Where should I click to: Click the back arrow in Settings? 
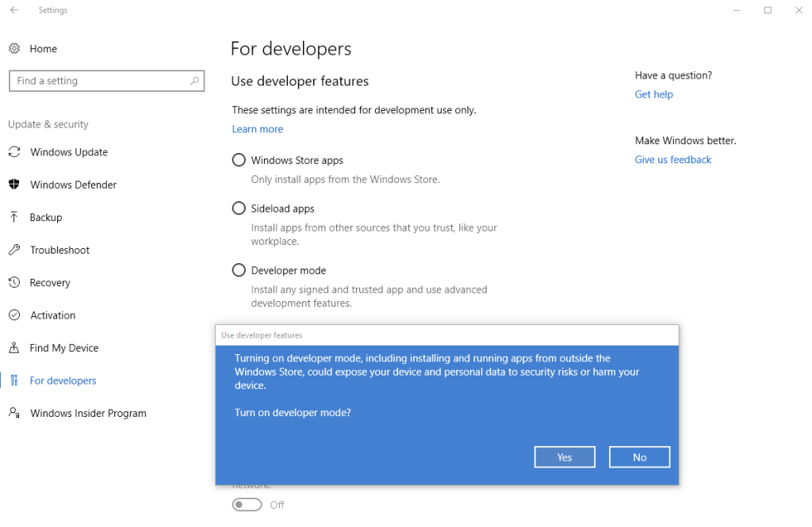click(14, 10)
